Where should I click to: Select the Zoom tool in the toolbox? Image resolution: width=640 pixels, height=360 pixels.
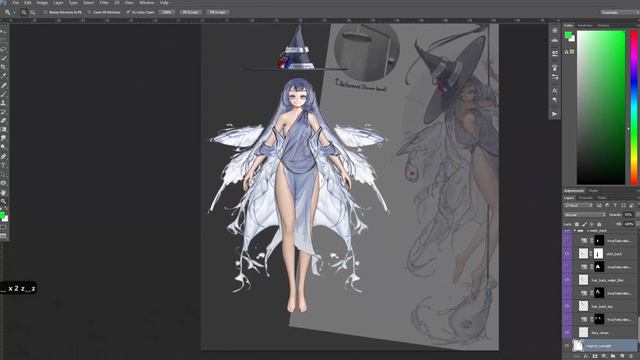pyautogui.click(x=4, y=201)
